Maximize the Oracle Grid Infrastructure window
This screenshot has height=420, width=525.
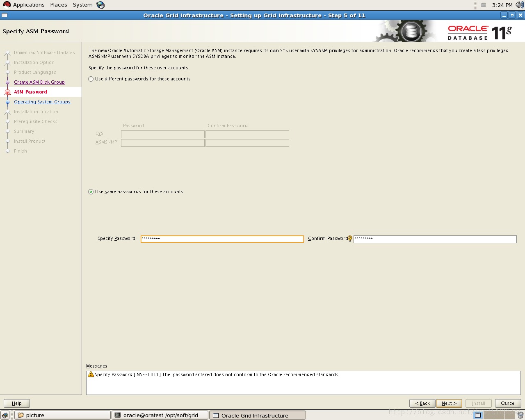(512, 15)
